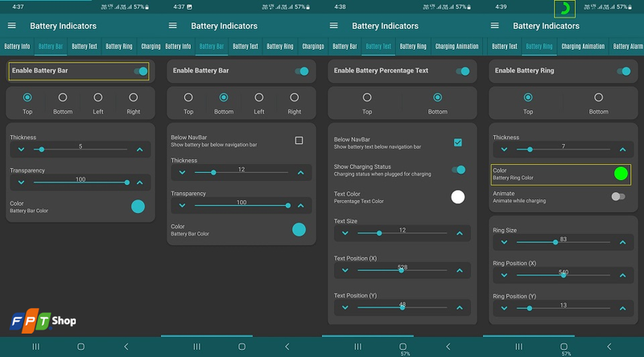Tap recents button on the Thickness 12 screen
Screen dimensions: 644x357
[x=196, y=347]
